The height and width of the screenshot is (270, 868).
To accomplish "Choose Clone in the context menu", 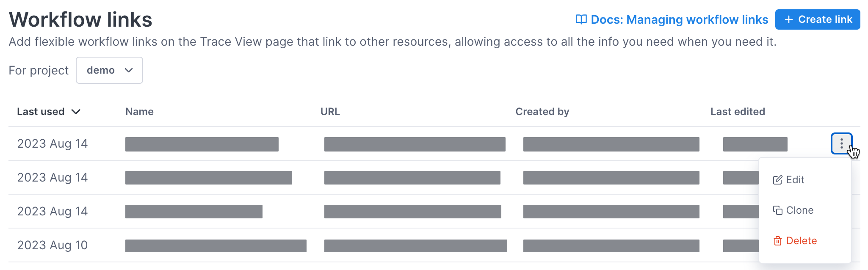I will click(x=799, y=210).
